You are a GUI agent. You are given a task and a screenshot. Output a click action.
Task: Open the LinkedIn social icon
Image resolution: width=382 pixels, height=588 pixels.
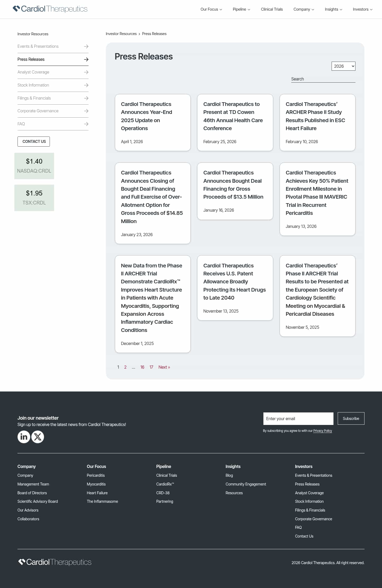pos(24,437)
